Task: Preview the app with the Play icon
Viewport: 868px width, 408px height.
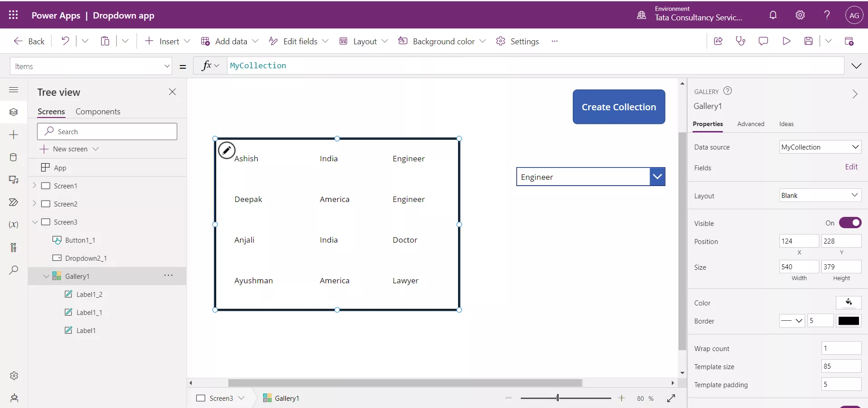Action: click(x=786, y=41)
